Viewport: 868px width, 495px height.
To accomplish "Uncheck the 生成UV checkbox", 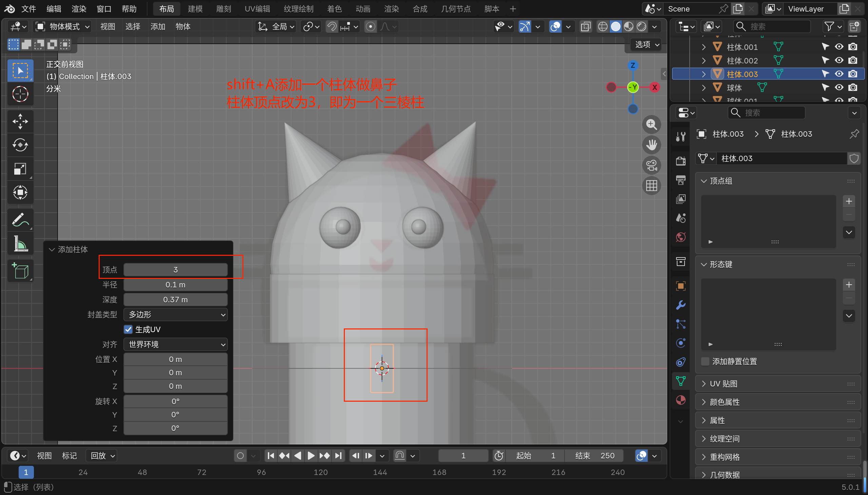I will click(x=128, y=329).
